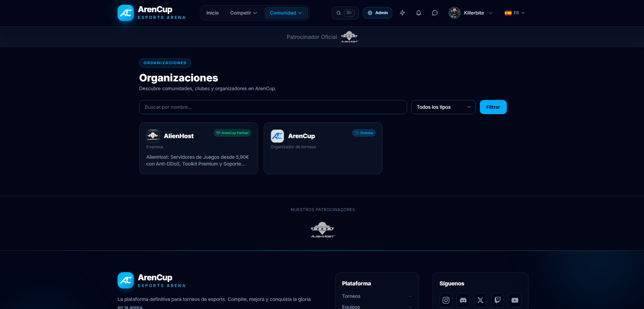Go to Inicio in the navigation
The image size is (644, 309).
(x=213, y=13)
